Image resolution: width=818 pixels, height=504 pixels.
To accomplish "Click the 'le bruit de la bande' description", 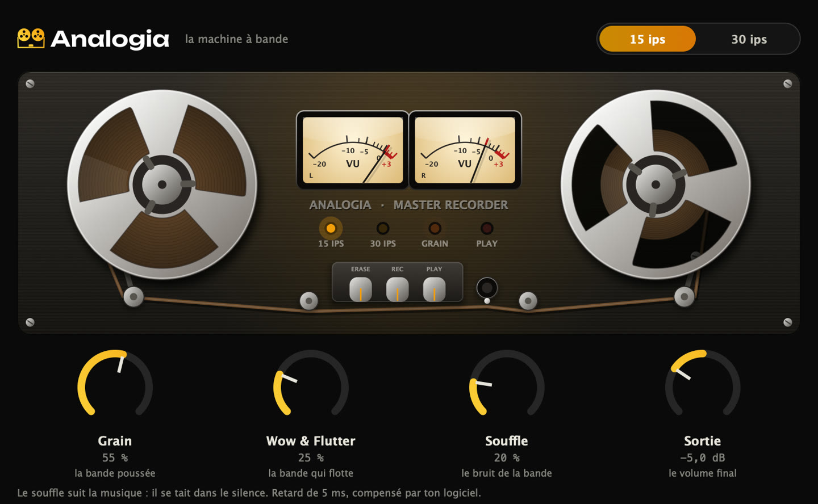I will click(507, 473).
